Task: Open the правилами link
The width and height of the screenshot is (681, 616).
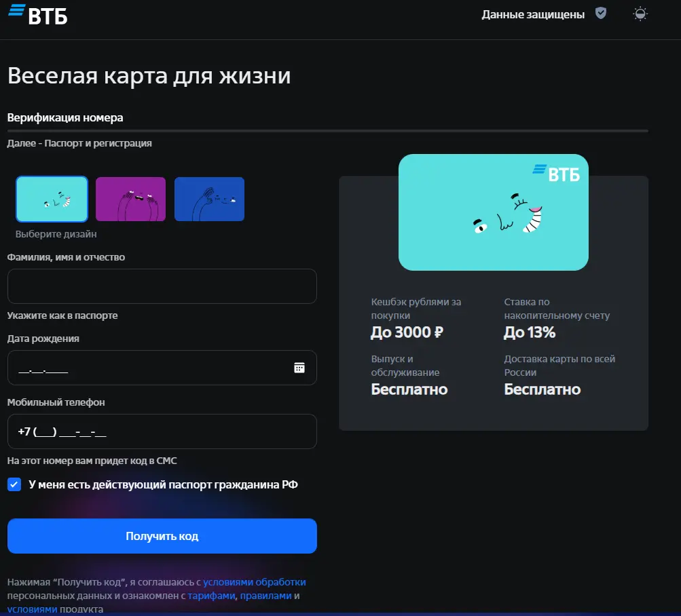Action: click(x=265, y=596)
